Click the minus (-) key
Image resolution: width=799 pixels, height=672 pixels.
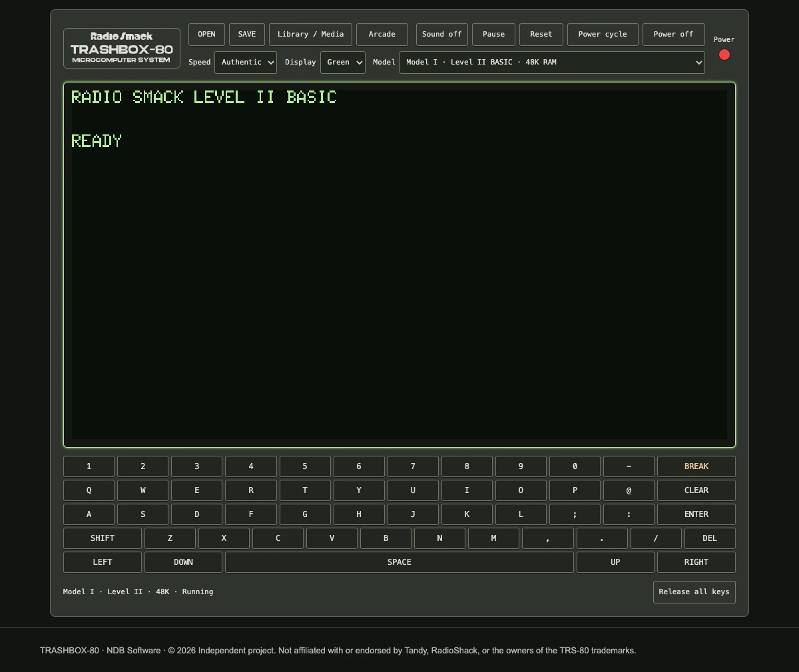pos(629,466)
